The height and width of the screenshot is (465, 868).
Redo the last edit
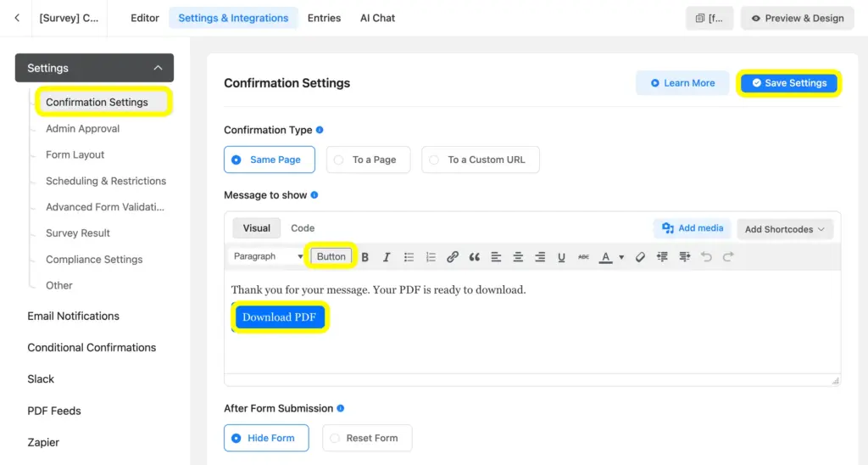(x=728, y=256)
